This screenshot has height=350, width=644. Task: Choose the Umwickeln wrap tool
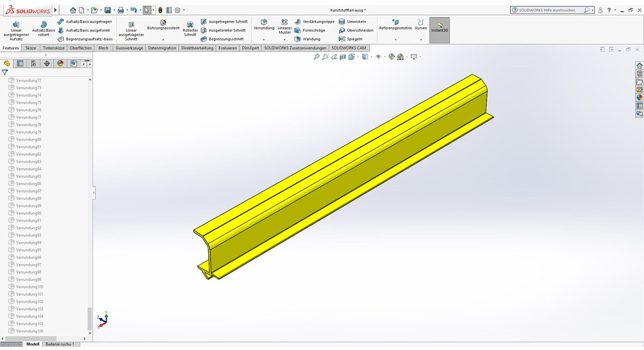click(x=353, y=21)
